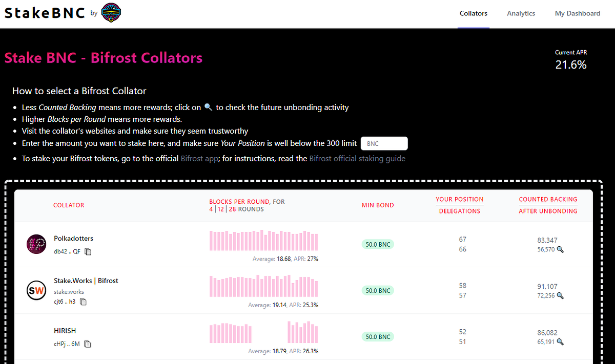
Task: Select 12 rounds for blocks per round
Action: [221, 209]
